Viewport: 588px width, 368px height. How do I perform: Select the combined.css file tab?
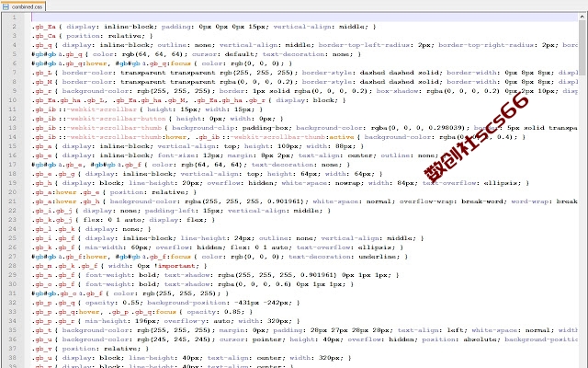tap(23, 6)
